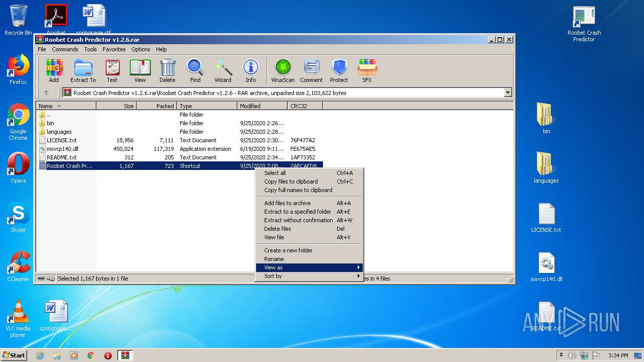The height and width of the screenshot is (362, 644).
Task: Choose Copy files to clipboard
Action: 309,182
